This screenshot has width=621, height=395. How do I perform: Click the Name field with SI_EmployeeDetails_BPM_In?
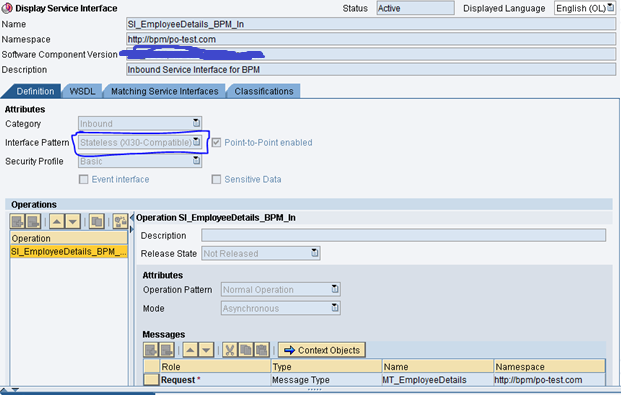click(371, 24)
